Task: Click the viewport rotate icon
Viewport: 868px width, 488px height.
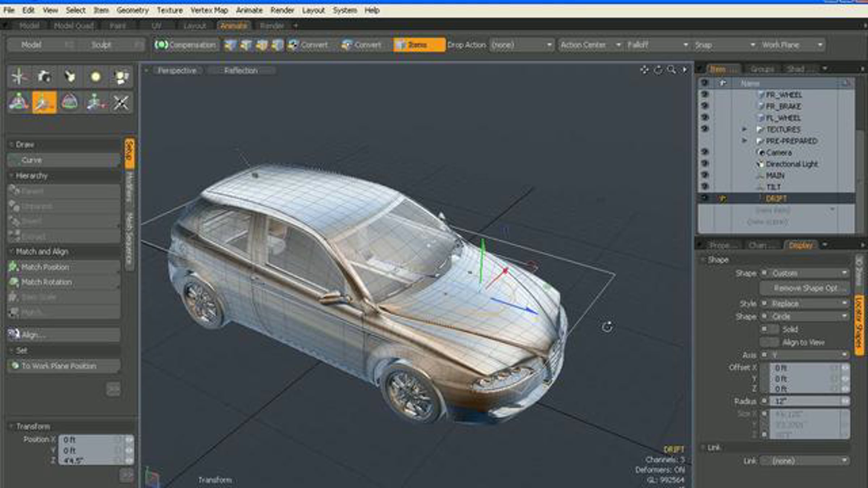Action: point(658,70)
